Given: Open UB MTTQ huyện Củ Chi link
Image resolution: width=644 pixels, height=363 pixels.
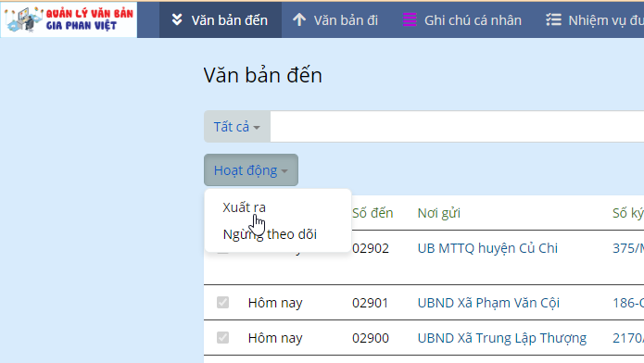Looking at the screenshot, I should click(x=487, y=248).
